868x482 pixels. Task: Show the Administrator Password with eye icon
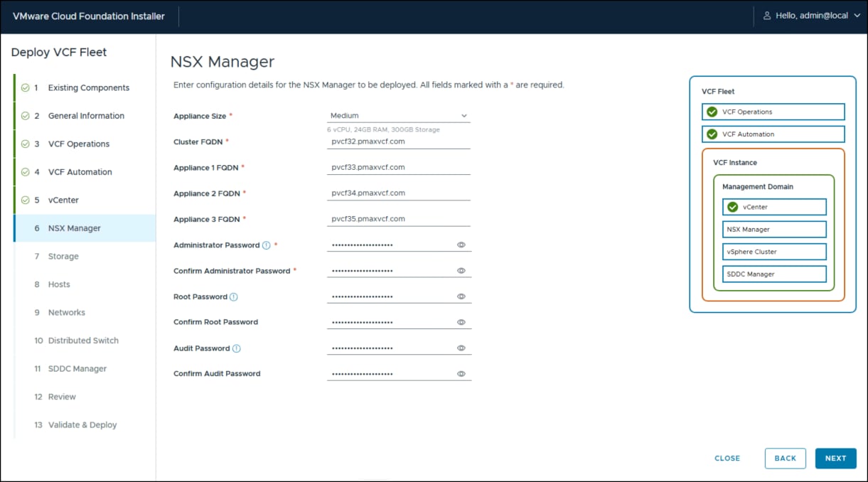pos(461,245)
